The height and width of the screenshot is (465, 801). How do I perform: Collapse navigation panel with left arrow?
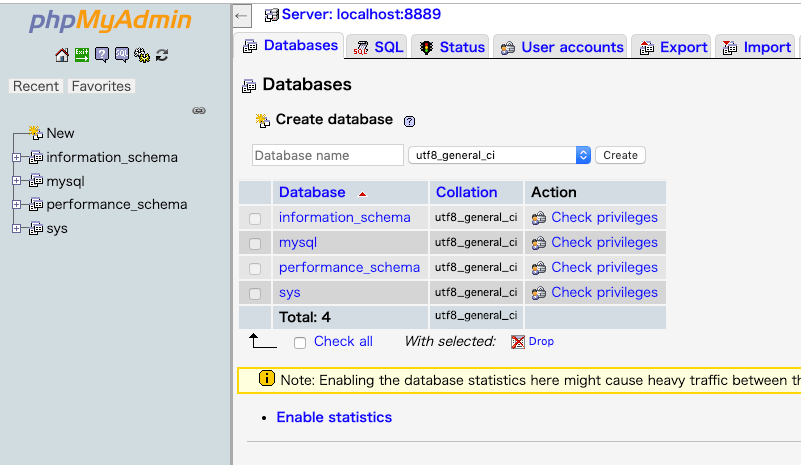click(242, 16)
